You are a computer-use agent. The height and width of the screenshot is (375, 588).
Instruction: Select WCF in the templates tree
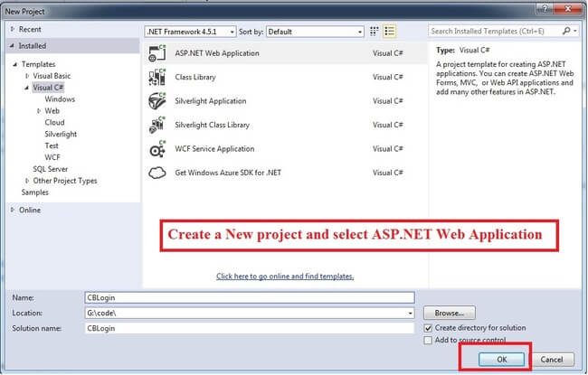click(52, 157)
